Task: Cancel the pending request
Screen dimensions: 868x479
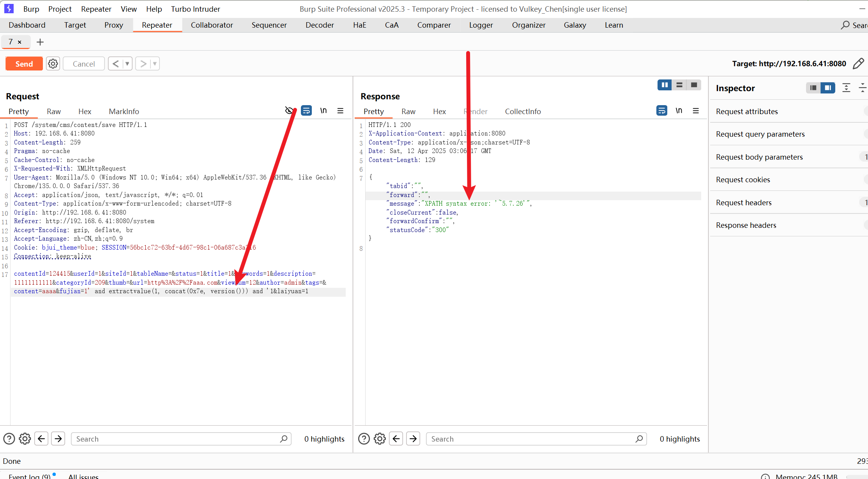Action: click(84, 64)
